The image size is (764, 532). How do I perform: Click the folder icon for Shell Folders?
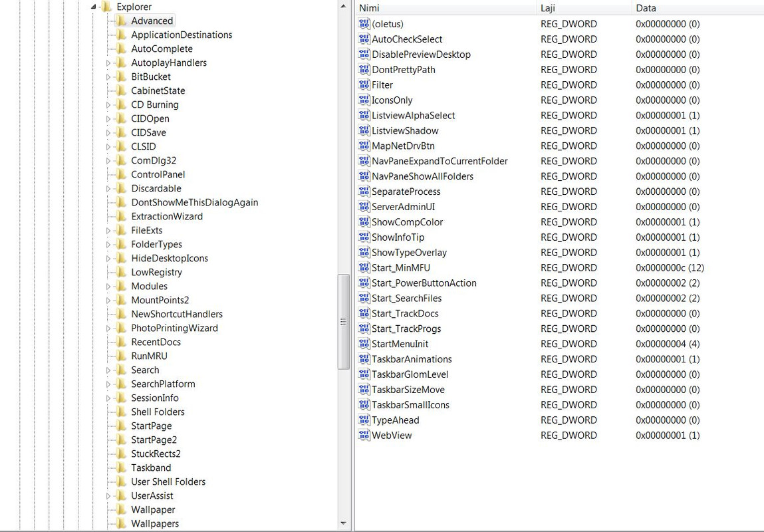click(x=121, y=412)
